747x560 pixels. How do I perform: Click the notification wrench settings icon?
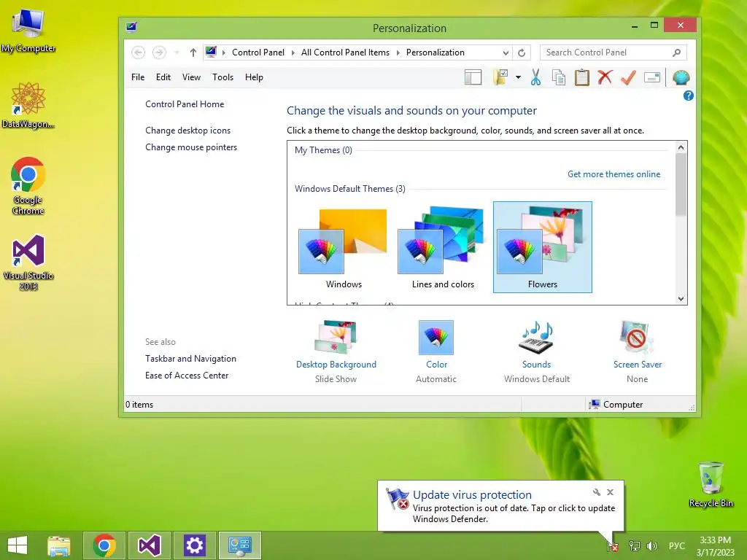(x=597, y=492)
